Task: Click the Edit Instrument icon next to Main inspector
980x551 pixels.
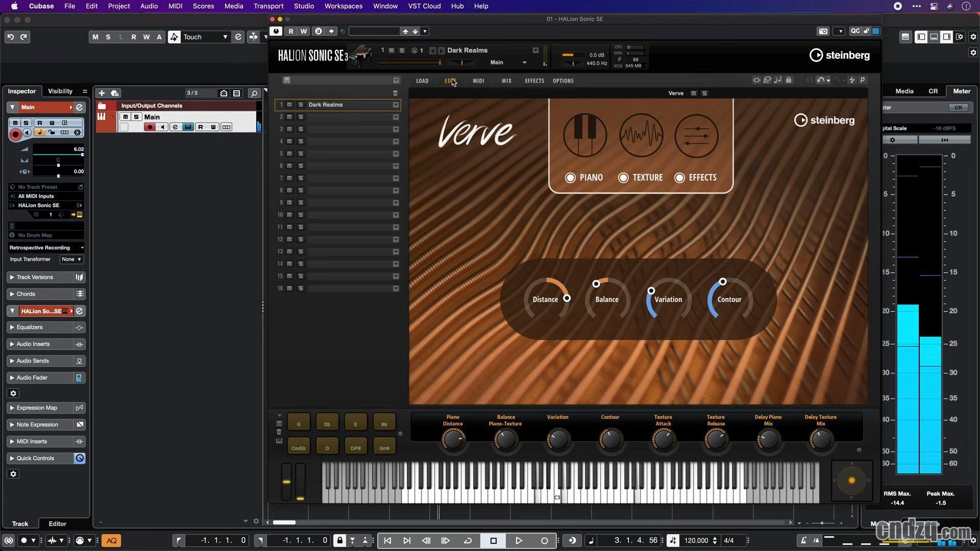Action: [80, 107]
